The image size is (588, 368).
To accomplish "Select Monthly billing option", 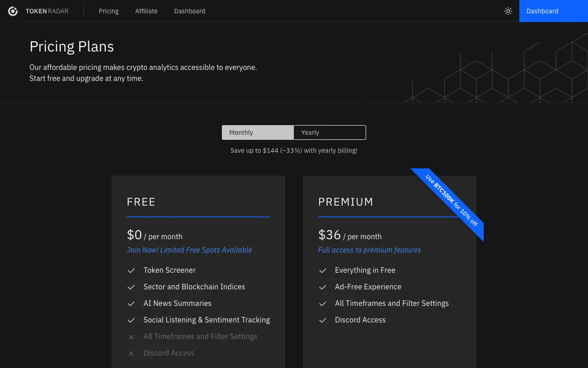I will (x=258, y=132).
